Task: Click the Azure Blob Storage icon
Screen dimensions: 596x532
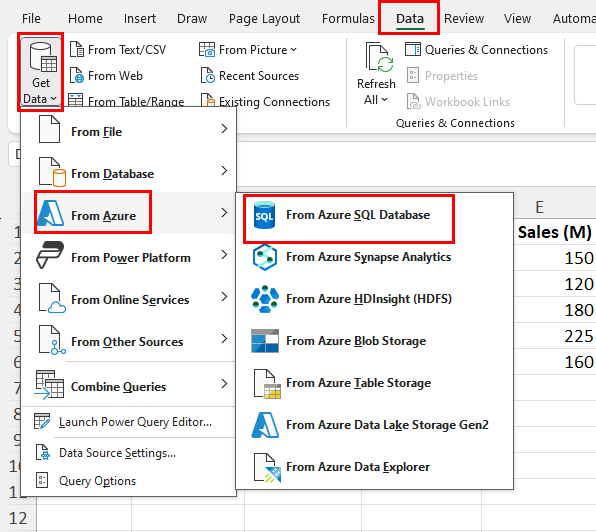Action: tap(265, 341)
